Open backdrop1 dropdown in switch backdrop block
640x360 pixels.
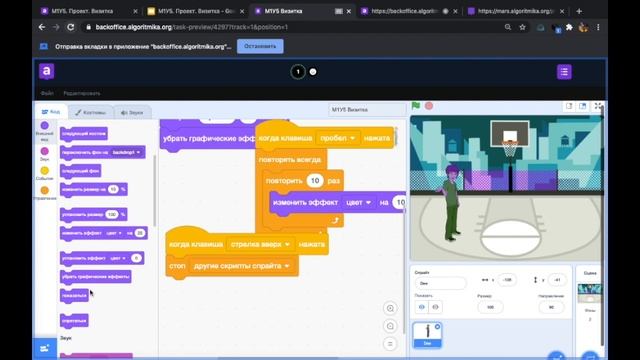coord(126,152)
